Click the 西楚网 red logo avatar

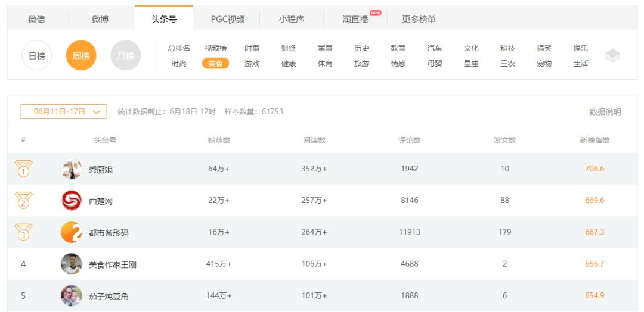tap(72, 201)
